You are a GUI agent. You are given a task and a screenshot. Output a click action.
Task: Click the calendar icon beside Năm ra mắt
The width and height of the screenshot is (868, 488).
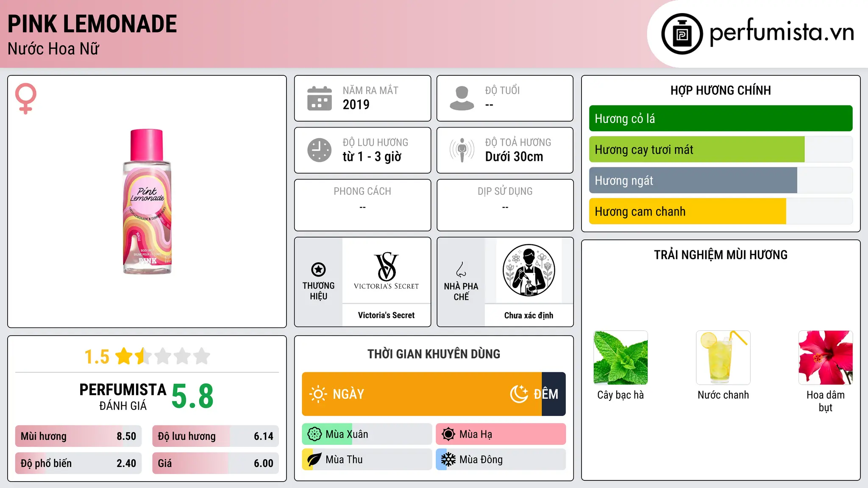pos(320,98)
